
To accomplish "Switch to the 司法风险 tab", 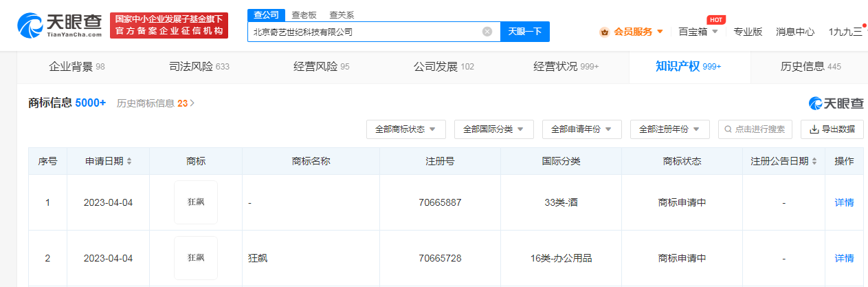I will click(x=199, y=67).
